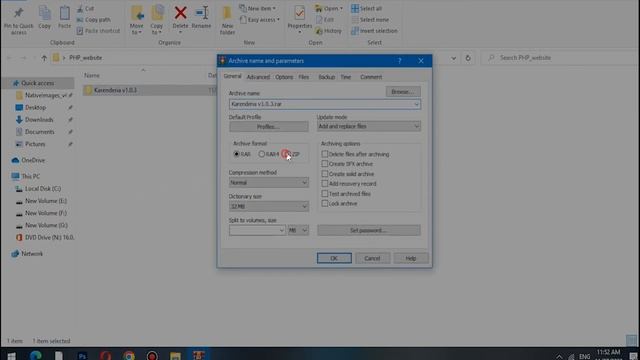Image resolution: width=640 pixels, height=360 pixels.
Task: Click the Properties icon
Action: click(300, 13)
